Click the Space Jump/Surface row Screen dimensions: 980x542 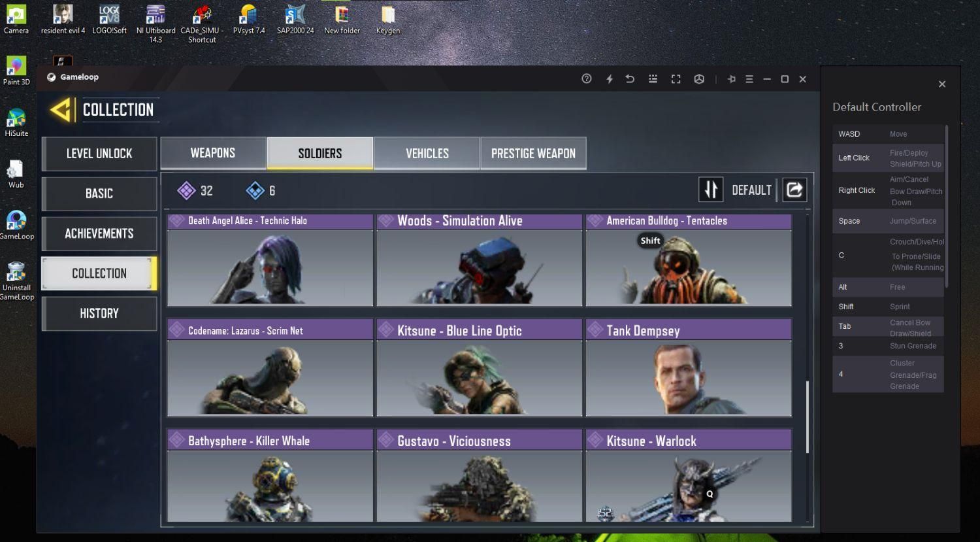pyautogui.click(x=888, y=221)
